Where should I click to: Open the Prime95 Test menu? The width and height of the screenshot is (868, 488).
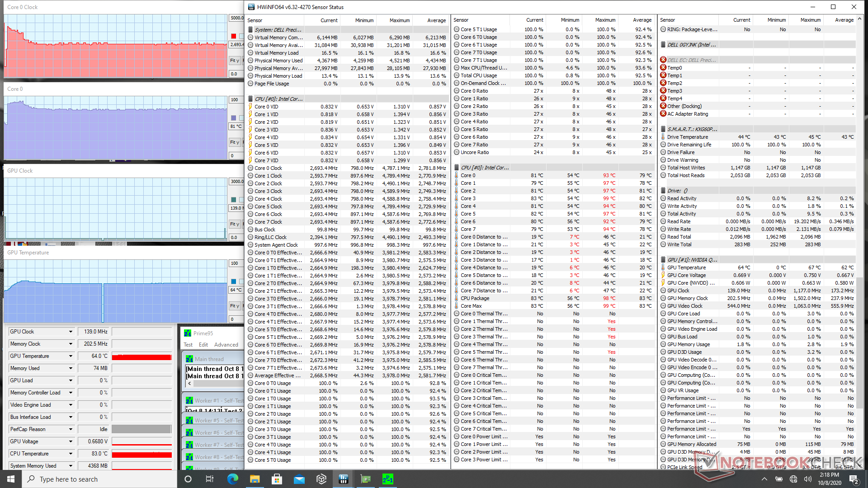(188, 345)
